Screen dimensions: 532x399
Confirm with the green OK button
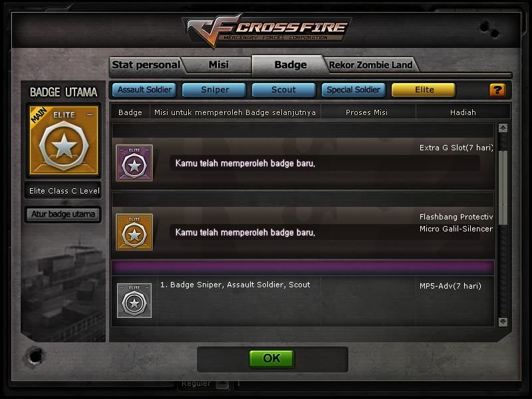[x=272, y=358]
